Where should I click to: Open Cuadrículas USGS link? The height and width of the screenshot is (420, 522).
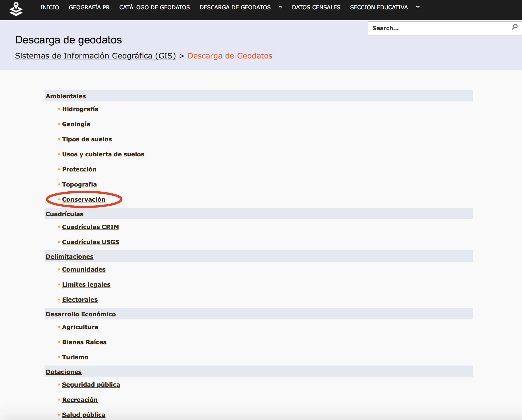91,242
